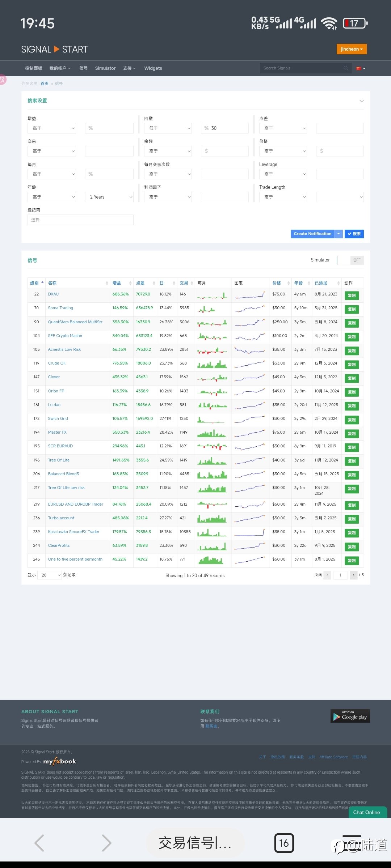
Task: Open Soma Trading signal link
Action: (60, 308)
